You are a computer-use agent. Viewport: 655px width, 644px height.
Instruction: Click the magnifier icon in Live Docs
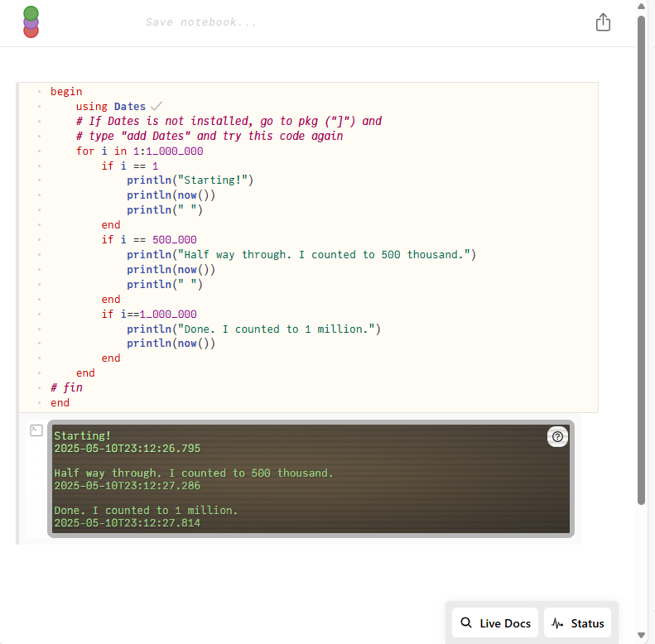pos(466,623)
